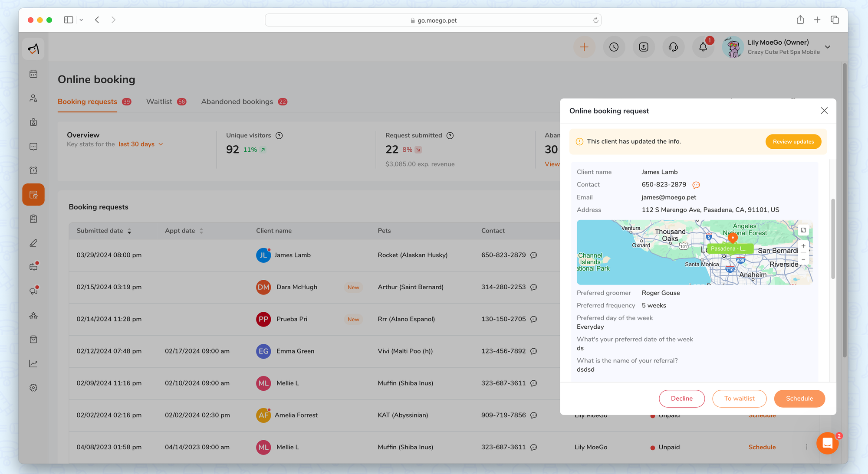Image resolution: width=868 pixels, height=474 pixels.
Task: Sort by Submitted date column
Action: pyautogui.click(x=129, y=231)
